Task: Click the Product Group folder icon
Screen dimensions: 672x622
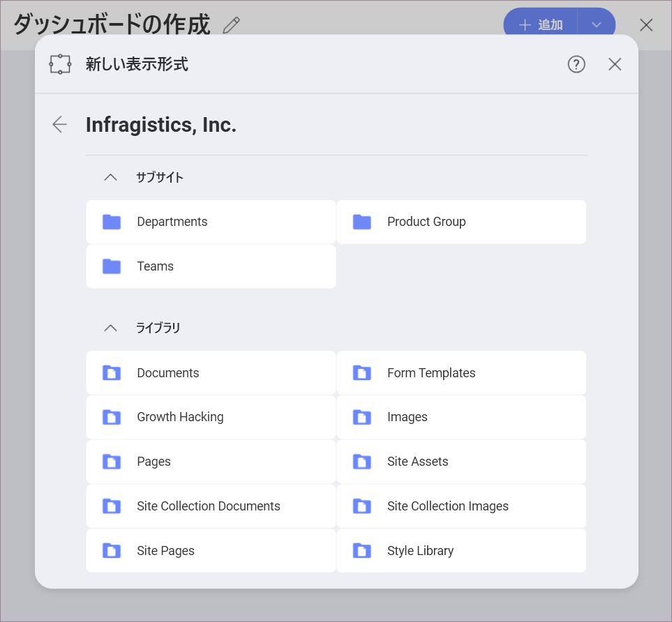Action: 361,222
